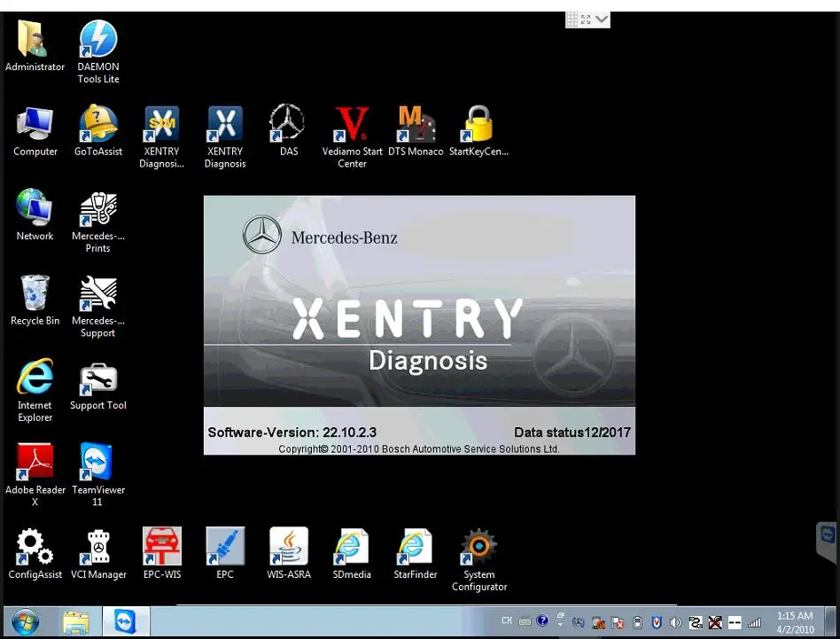Click the Windows Start orb
The image size is (840, 639).
[x=26, y=622]
